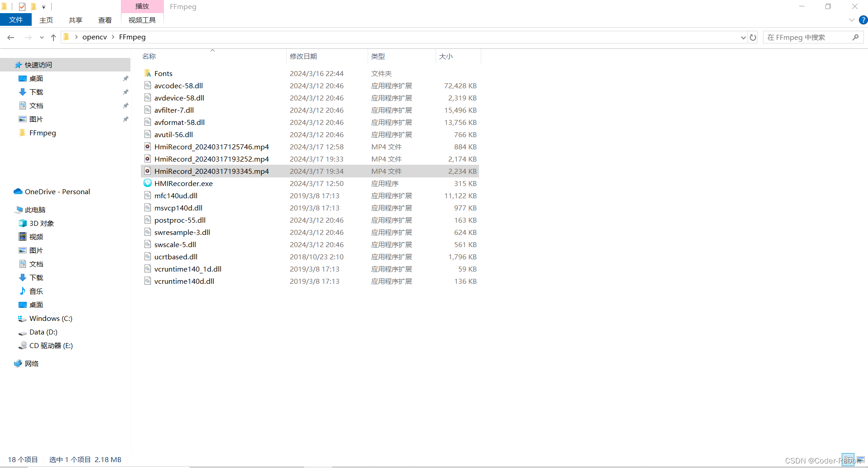The height and width of the screenshot is (468, 868).
Task: Open 桌面 under quick access
Action: pyautogui.click(x=36, y=79)
